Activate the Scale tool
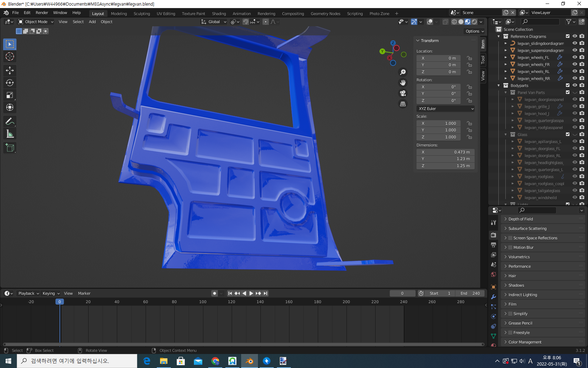 coord(10,95)
